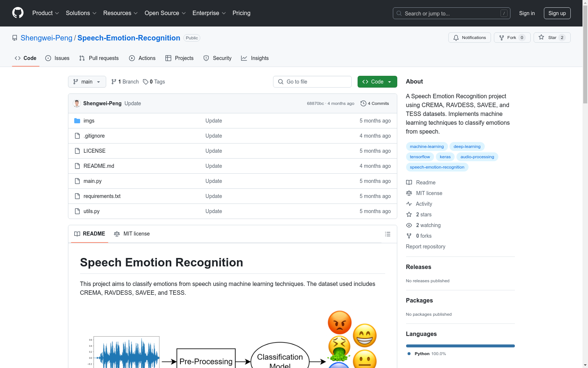Screen dimensions: 588x368
Task: Open the green Code dropdown
Action: pyautogui.click(x=377, y=82)
